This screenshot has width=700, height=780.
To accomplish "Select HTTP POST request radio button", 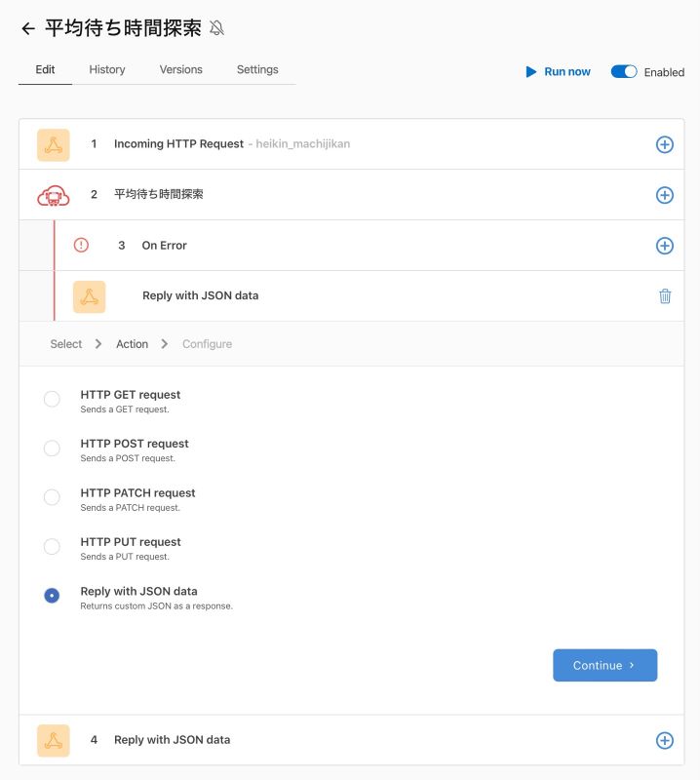I will point(52,448).
